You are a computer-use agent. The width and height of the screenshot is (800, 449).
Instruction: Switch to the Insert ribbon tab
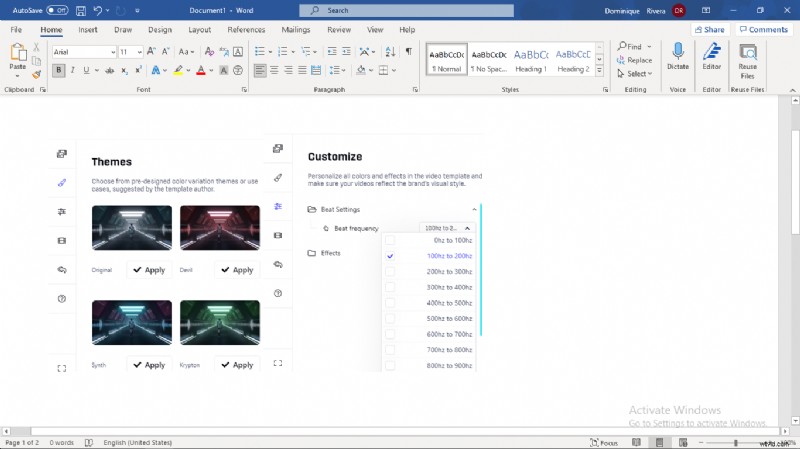[88, 30]
